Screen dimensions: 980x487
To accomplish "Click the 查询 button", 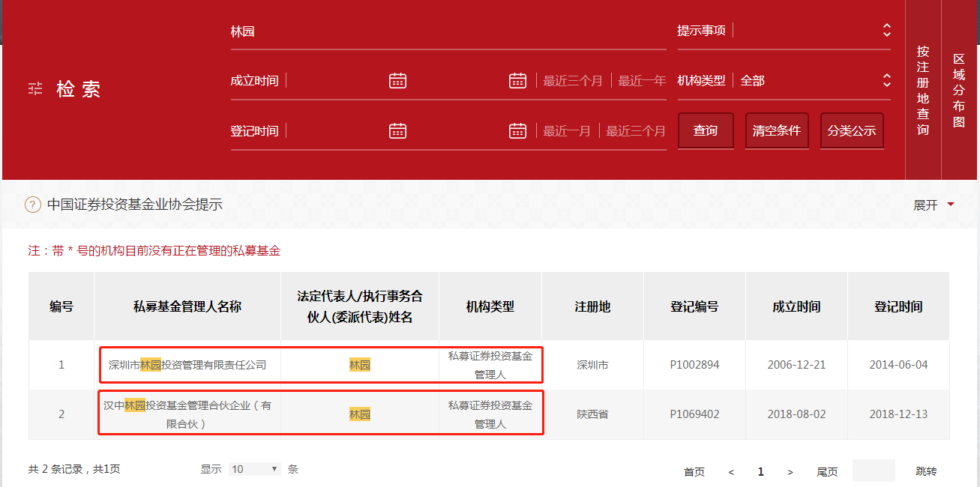I will pos(706,130).
